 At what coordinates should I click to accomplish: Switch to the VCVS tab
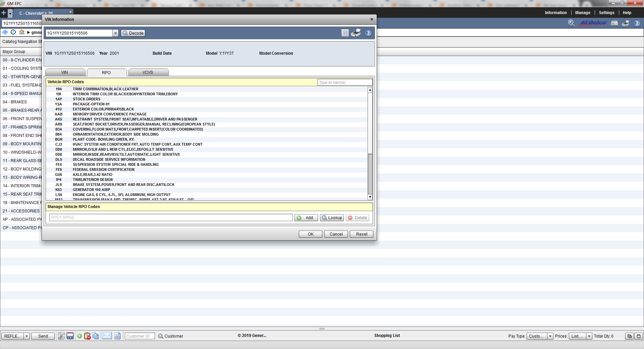point(148,72)
